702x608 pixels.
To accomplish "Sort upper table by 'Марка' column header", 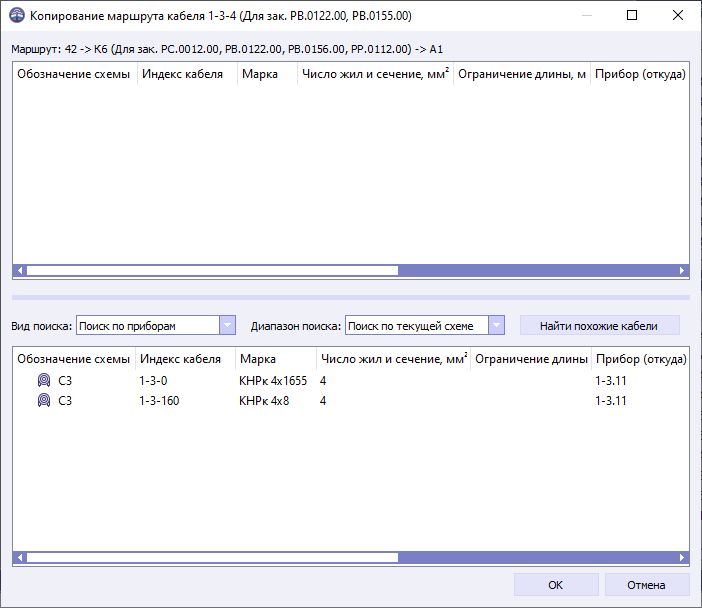I will pos(266,76).
